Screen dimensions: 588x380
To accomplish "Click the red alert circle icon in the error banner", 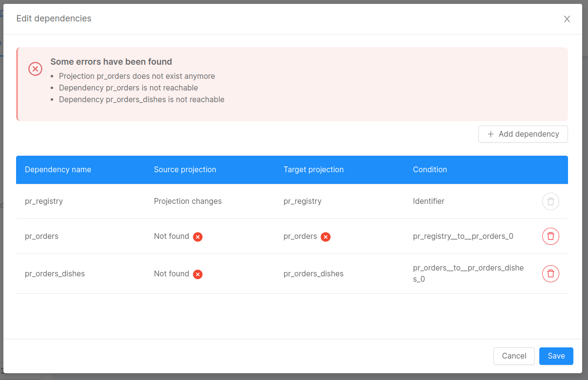I will tap(35, 69).
